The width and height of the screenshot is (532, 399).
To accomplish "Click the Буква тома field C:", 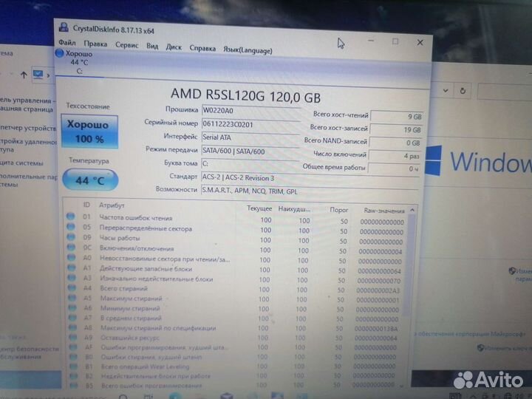I will tap(250, 164).
